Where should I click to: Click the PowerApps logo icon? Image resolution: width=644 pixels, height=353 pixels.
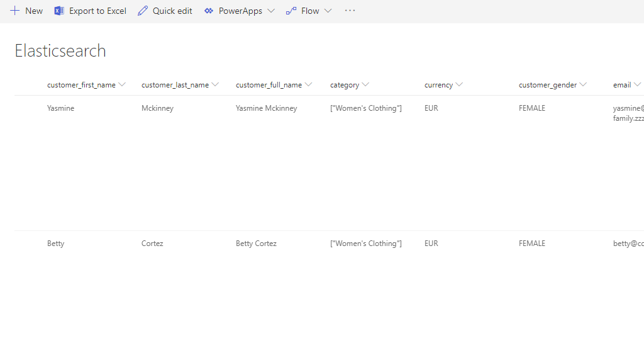[x=209, y=11]
